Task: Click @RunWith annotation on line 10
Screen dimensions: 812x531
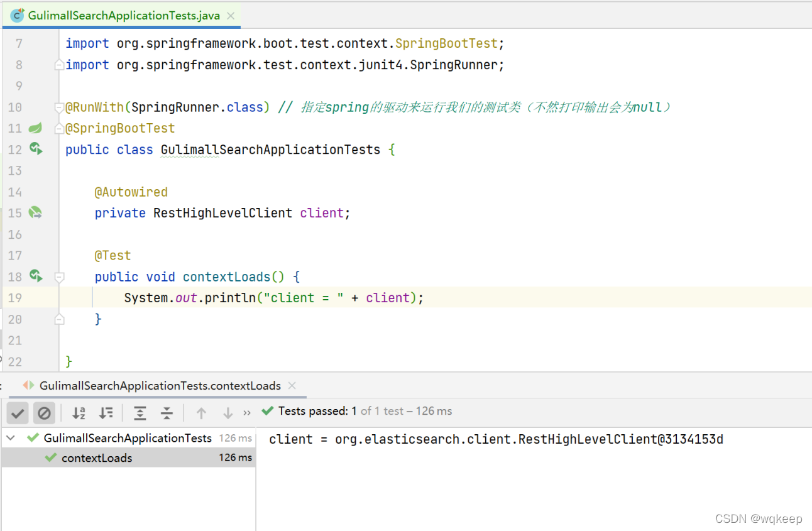Action: pyautogui.click(x=95, y=107)
